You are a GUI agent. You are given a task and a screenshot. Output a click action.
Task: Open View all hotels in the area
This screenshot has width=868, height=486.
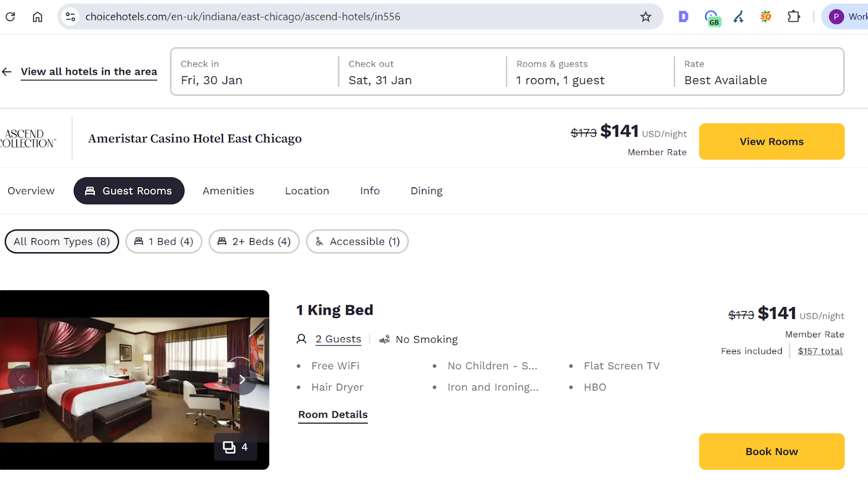89,72
